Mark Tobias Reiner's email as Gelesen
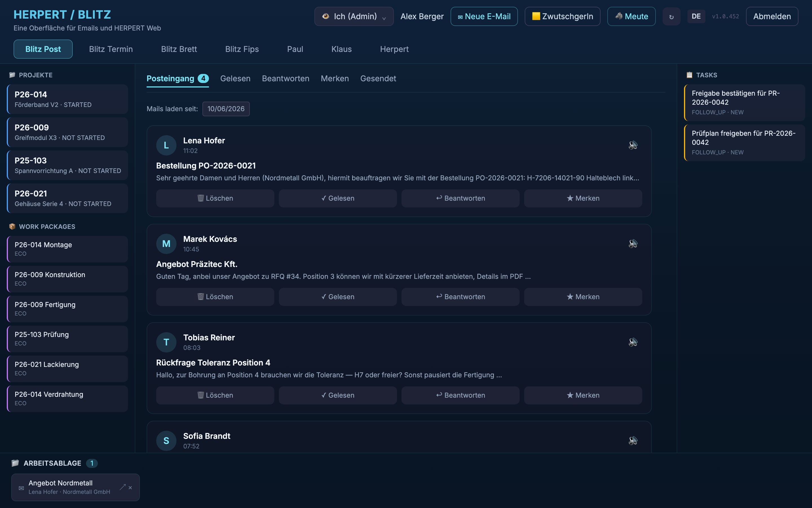 click(x=337, y=395)
